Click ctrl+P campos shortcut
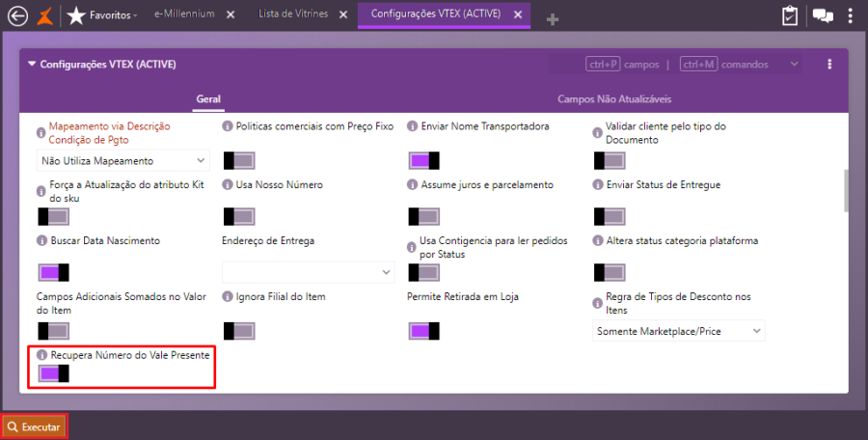Viewport: 868px width, 440px height. (x=622, y=65)
